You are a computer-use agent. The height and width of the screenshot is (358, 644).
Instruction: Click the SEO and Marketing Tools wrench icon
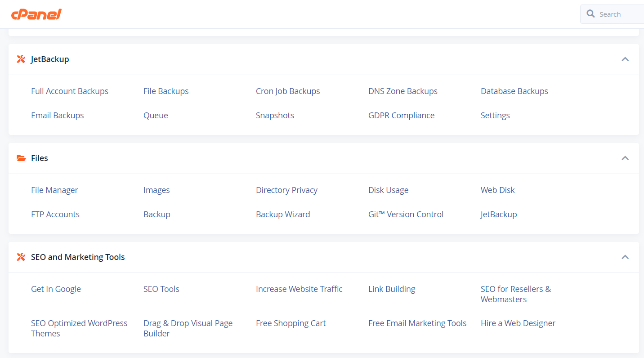(x=21, y=257)
